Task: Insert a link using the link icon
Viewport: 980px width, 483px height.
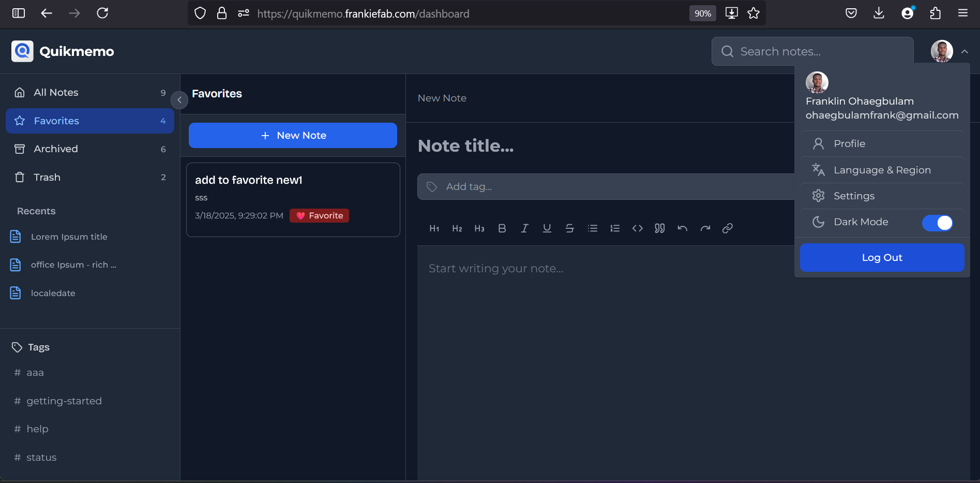Action: pyautogui.click(x=728, y=228)
